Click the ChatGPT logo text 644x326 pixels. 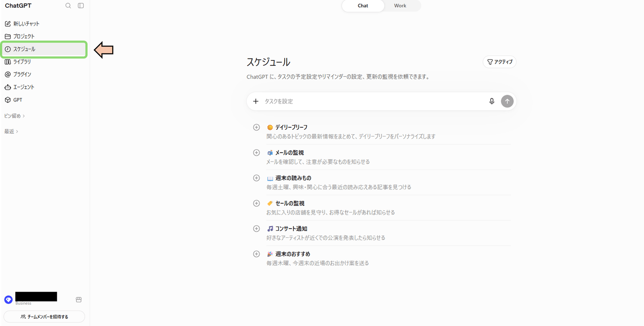18,6
